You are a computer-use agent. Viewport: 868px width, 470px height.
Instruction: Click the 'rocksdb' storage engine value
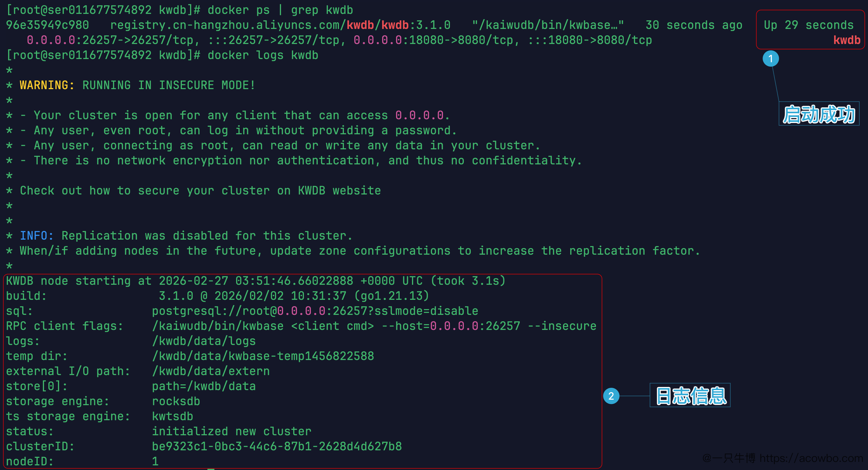(x=176, y=401)
